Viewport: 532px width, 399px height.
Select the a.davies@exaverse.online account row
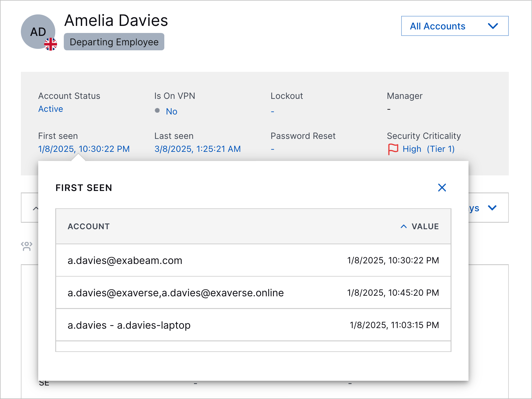(175, 293)
